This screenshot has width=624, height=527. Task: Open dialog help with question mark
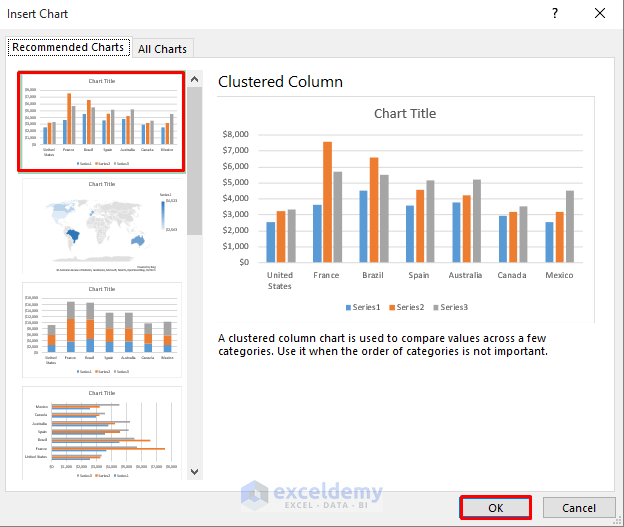point(555,14)
